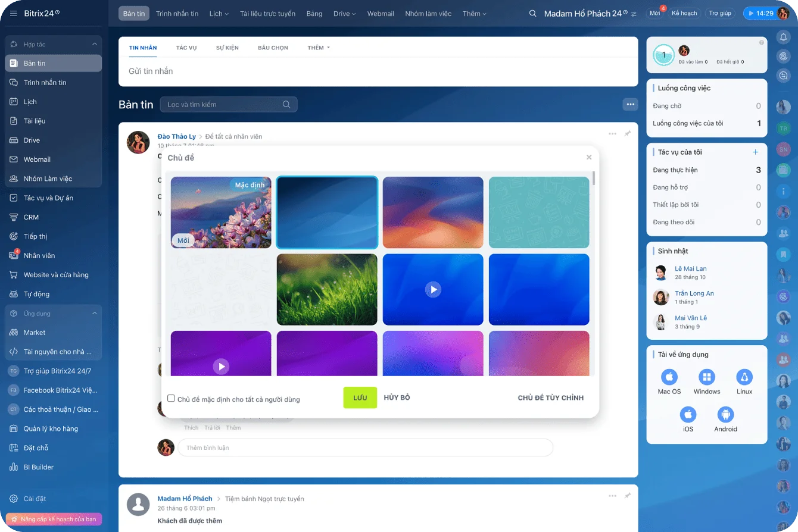
Task: Open the notifications bell icon
Action: click(783, 37)
